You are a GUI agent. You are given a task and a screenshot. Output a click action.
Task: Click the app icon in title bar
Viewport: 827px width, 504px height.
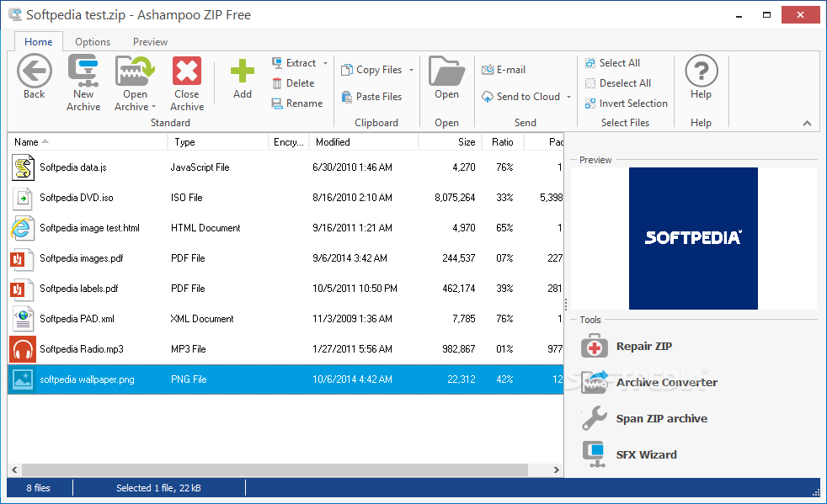pyautogui.click(x=15, y=15)
